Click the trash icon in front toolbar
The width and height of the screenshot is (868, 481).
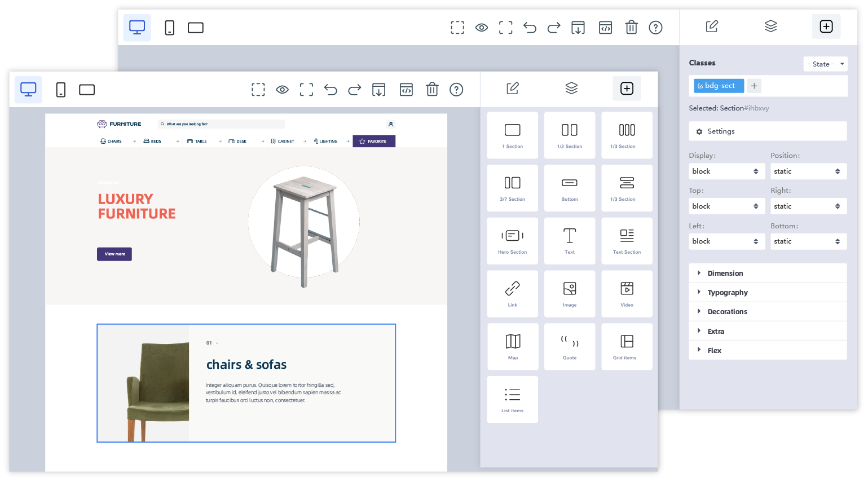tap(432, 89)
